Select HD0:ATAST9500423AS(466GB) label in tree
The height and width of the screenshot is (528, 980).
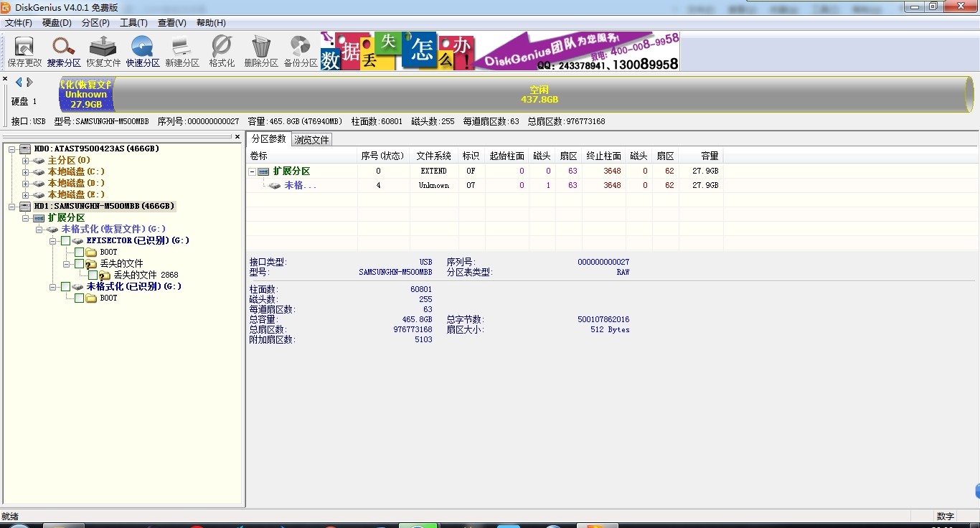pos(96,149)
